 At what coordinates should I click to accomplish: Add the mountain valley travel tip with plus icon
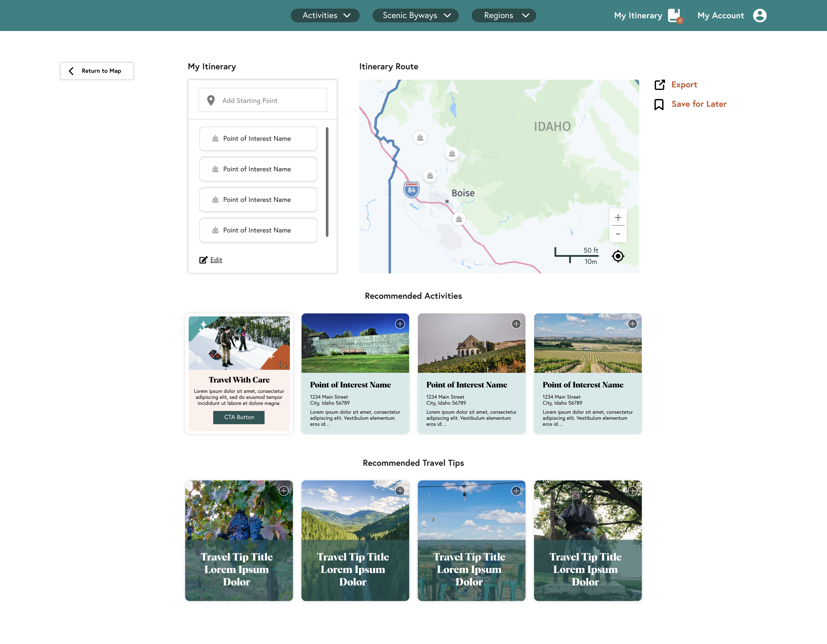[400, 491]
